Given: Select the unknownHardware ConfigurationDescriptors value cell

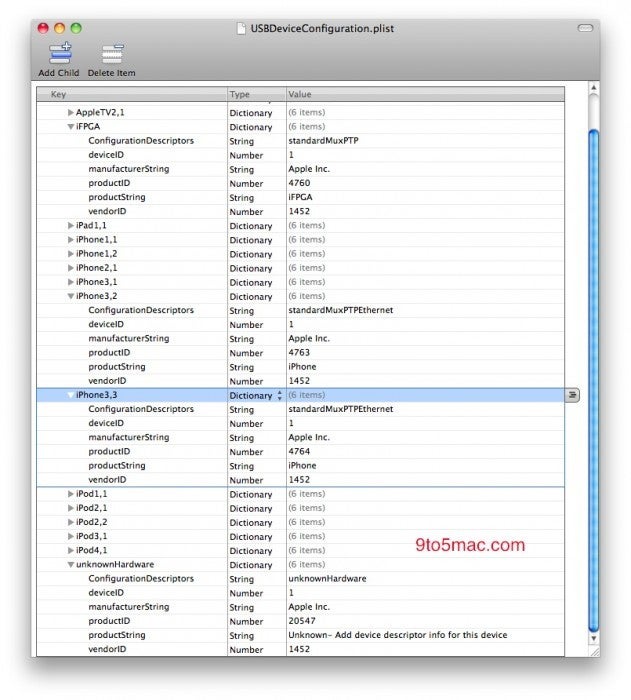Looking at the screenshot, I should [x=425, y=579].
